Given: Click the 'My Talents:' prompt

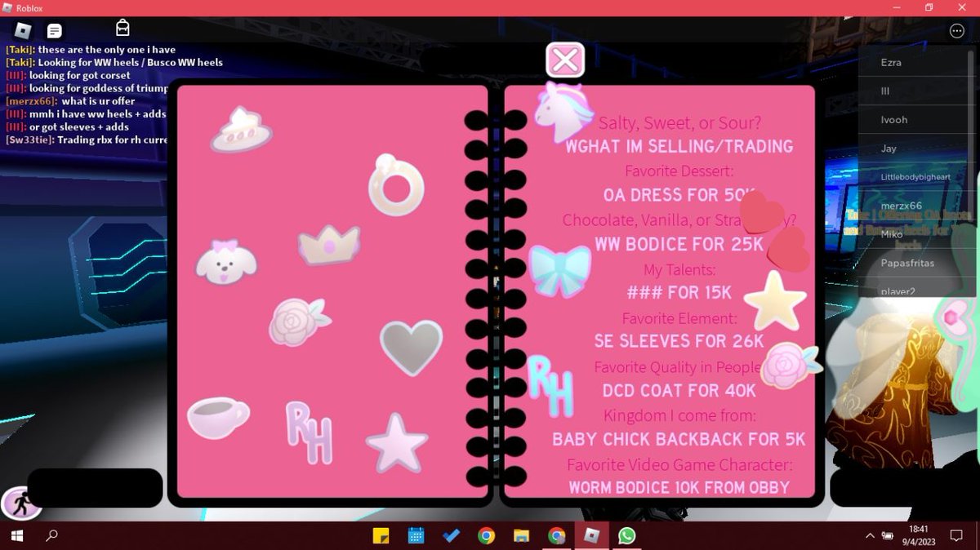Looking at the screenshot, I should (679, 269).
